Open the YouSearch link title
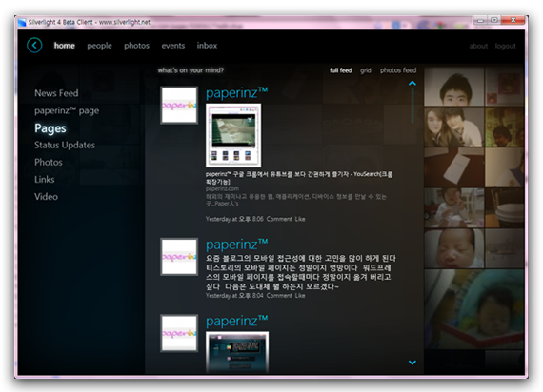Image resolution: width=543 pixels, height=392 pixels. pyautogui.click(x=299, y=178)
